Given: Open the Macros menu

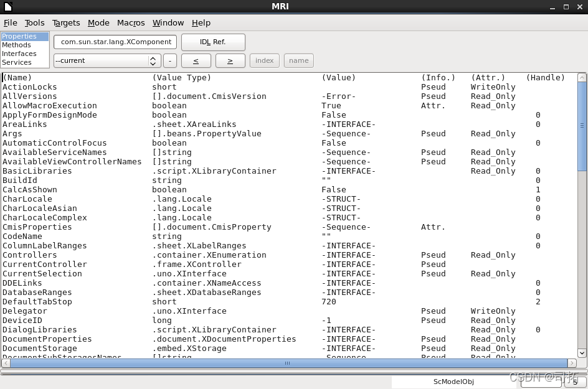Looking at the screenshot, I should tap(131, 23).
